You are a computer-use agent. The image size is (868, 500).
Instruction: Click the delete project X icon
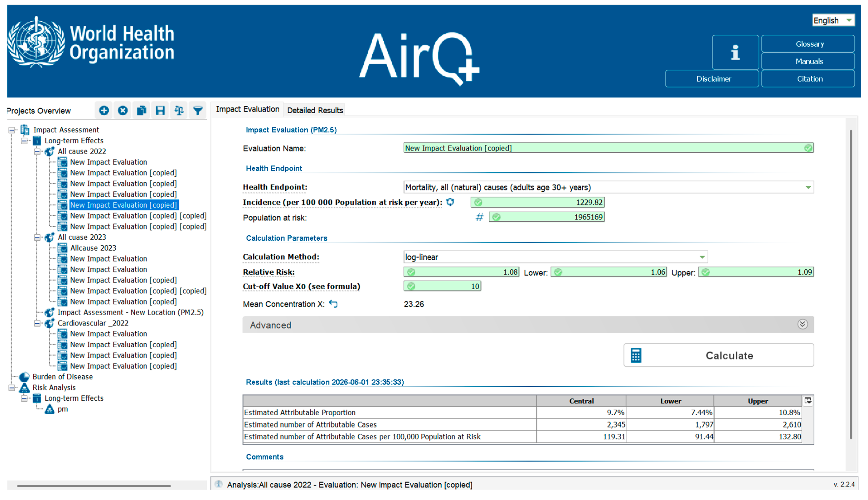point(123,111)
